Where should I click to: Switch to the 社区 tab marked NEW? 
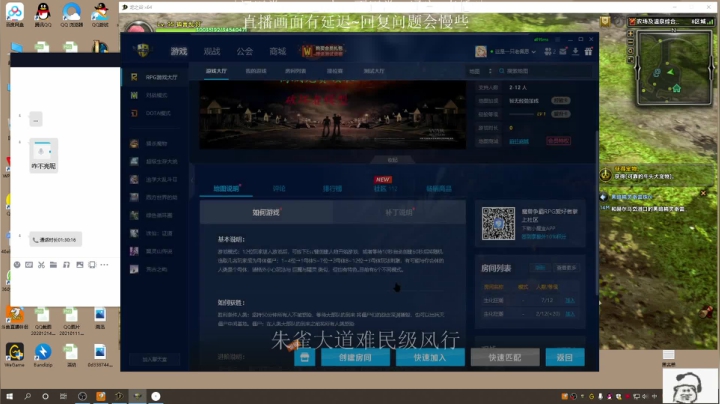point(385,189)
